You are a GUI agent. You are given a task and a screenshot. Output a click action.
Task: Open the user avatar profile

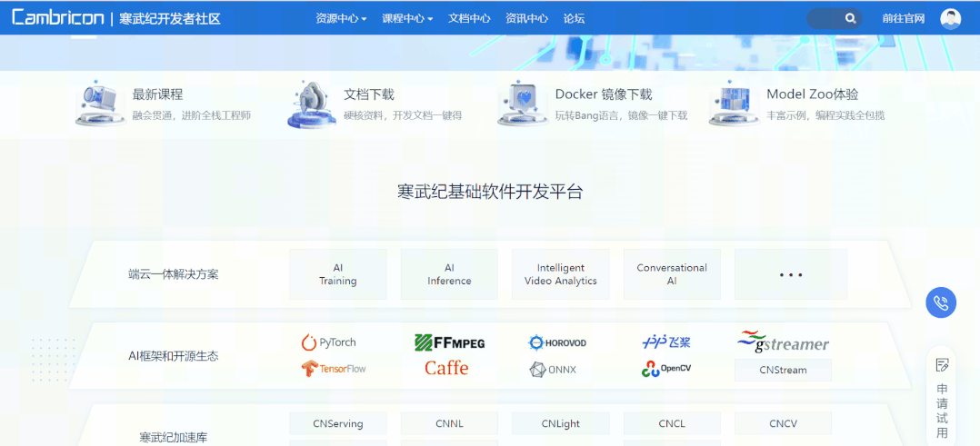point(950,18)
